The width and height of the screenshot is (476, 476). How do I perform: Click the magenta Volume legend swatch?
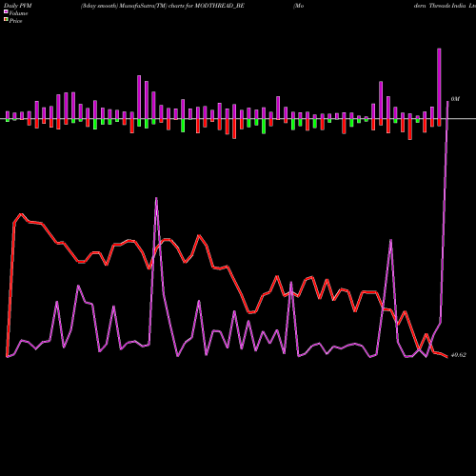pos(6,11)
